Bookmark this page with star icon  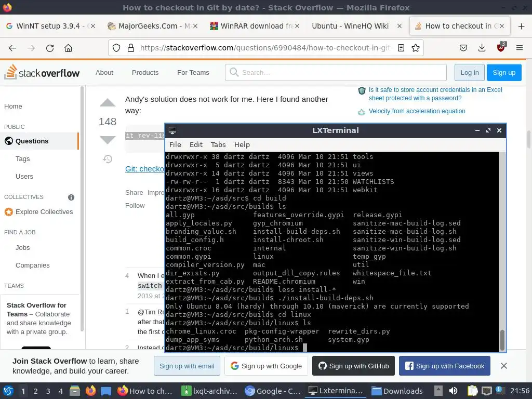pyautogui.click(x=416, y=48)
